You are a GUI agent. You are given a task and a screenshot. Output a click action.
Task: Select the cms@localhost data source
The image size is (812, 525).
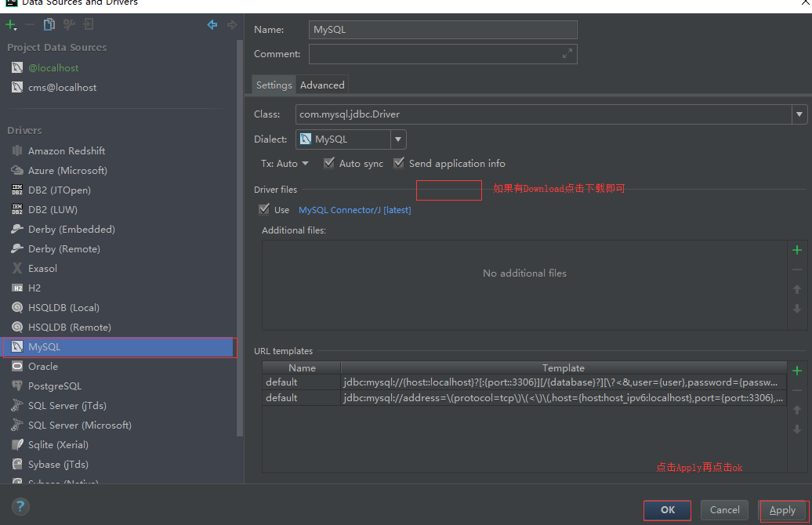point(62,88)
